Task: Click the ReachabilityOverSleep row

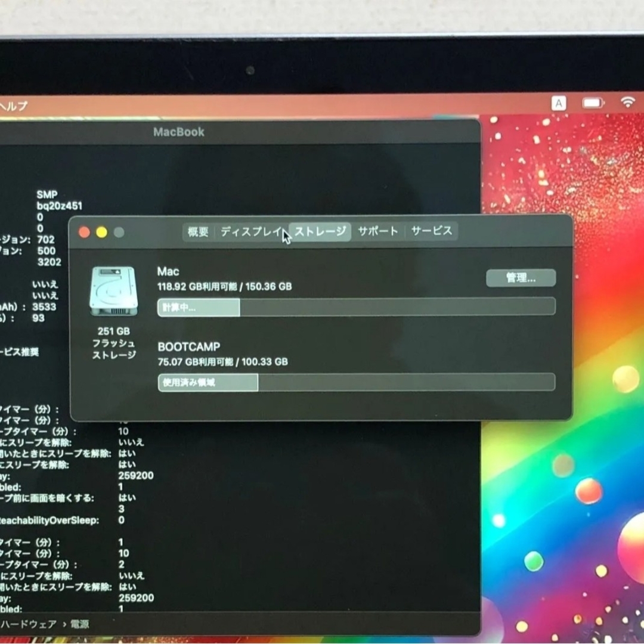Action: click(x=63, y=521)
